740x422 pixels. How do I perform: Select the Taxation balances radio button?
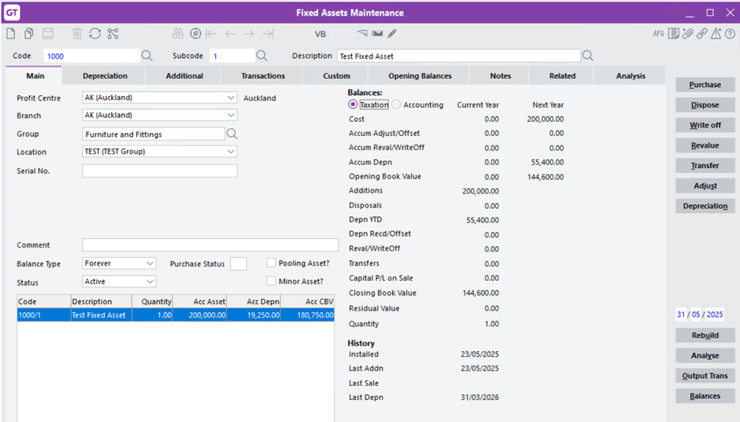coord(353,104)
